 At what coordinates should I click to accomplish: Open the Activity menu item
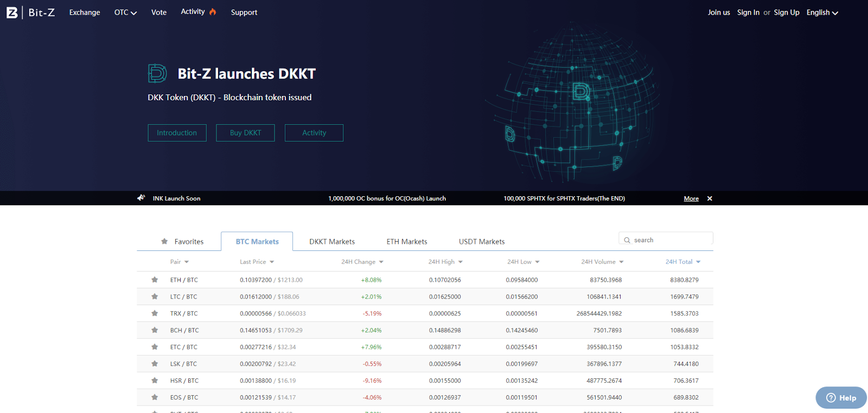[193, 11]
